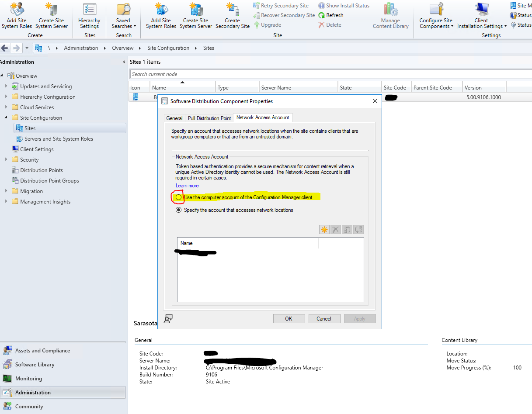This screenshot has height=414, width=532.
Task: Click Add Site System Roles in Create group
Action: tap(17, 15)
